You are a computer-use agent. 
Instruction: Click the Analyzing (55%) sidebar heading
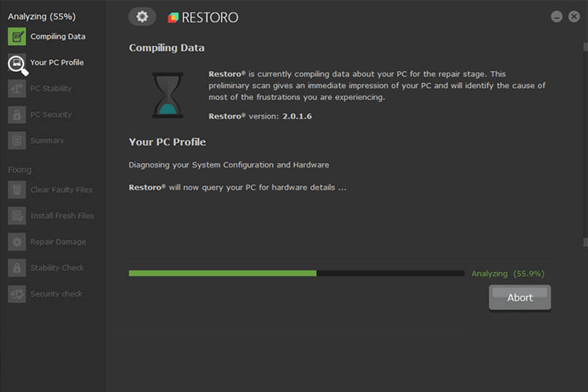pos(42,17)
